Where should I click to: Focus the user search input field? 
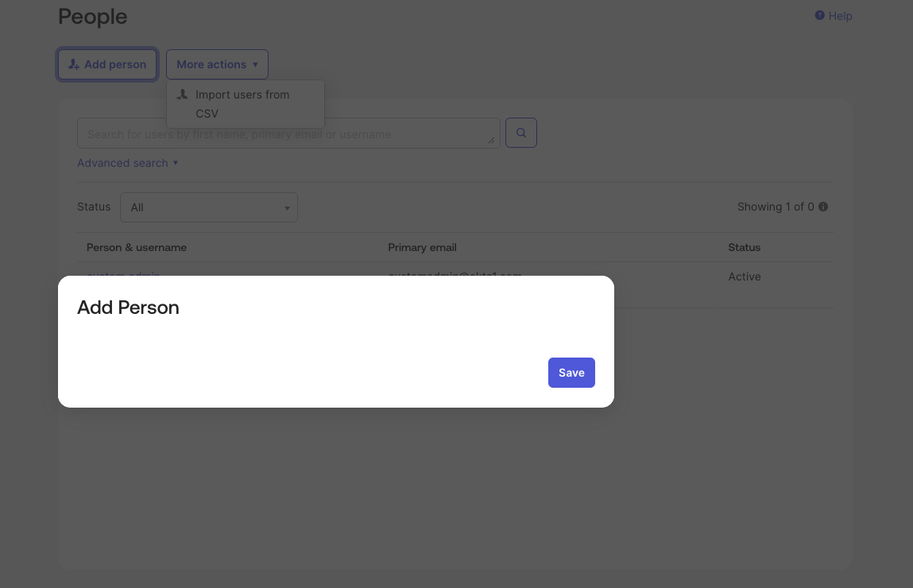click(288, 133)
